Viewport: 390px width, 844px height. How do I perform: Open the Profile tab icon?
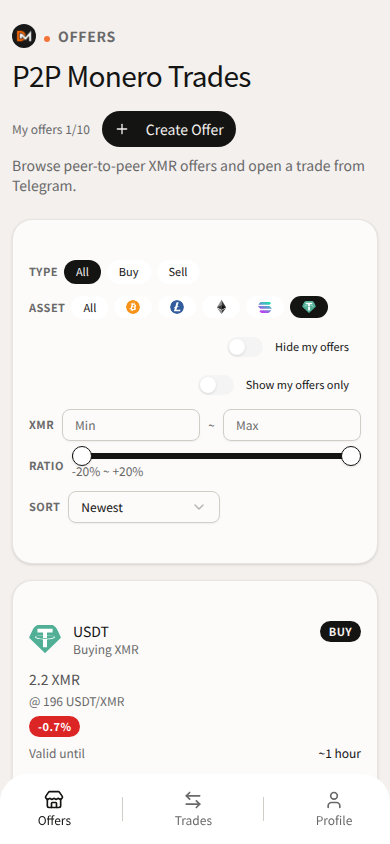click(x=334, y=800)
